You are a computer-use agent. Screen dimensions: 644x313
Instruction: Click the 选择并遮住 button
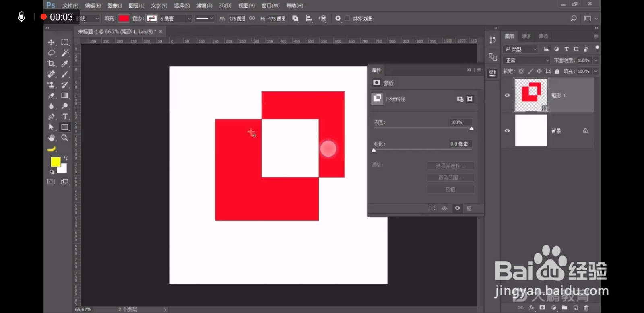click(450, 166)
